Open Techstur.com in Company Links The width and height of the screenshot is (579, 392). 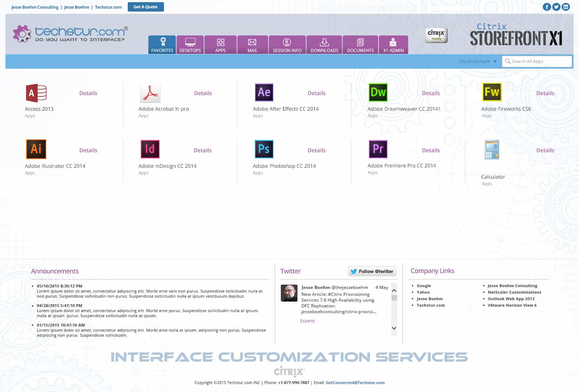[x=431, y=305]
